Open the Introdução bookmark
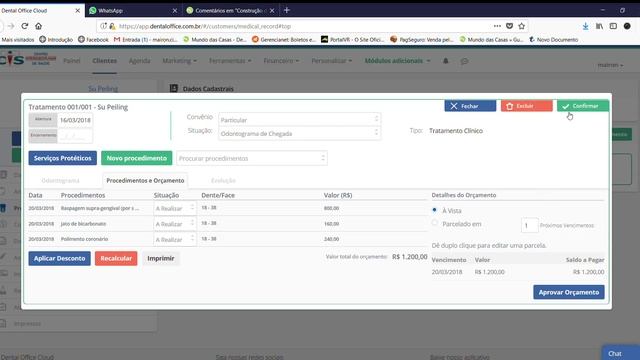 (x=56, y=40)
